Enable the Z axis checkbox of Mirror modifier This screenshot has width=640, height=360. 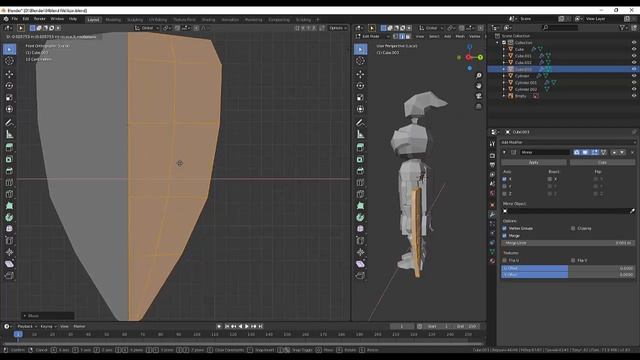pyautogui.click(x=504, y=194)
